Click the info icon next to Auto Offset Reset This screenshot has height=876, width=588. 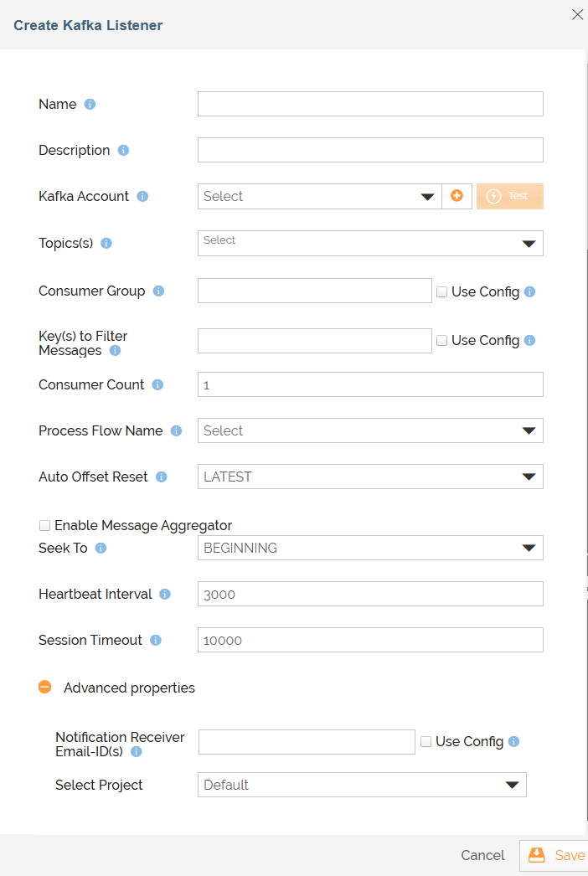[162, 477]
